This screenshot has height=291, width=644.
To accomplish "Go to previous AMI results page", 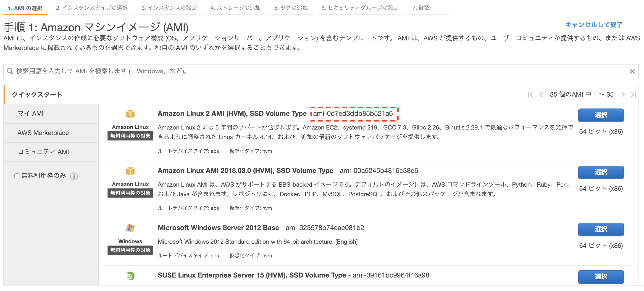I will [541, 95].
